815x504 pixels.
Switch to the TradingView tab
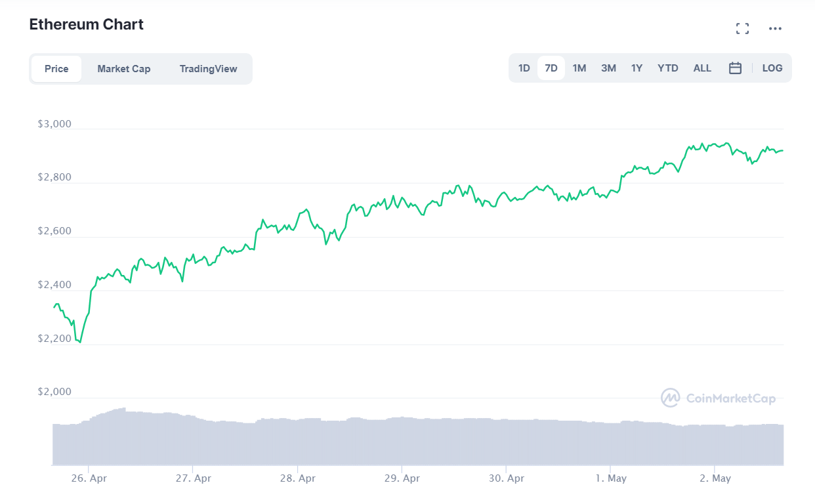pyautogui.click(x=208, y=68)
